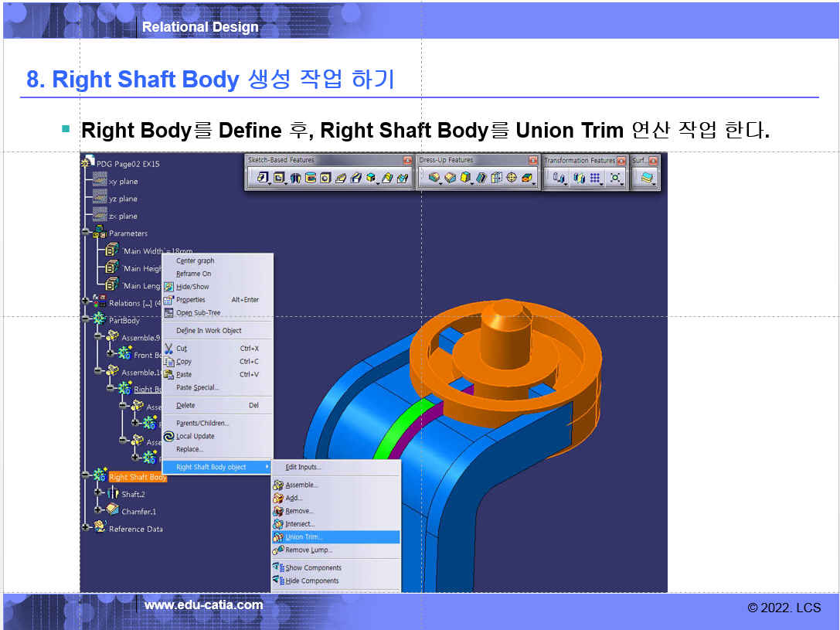This screenshot has width=840, height=630.
Task: Expand the Reference Data node
Action: point(86,530)
